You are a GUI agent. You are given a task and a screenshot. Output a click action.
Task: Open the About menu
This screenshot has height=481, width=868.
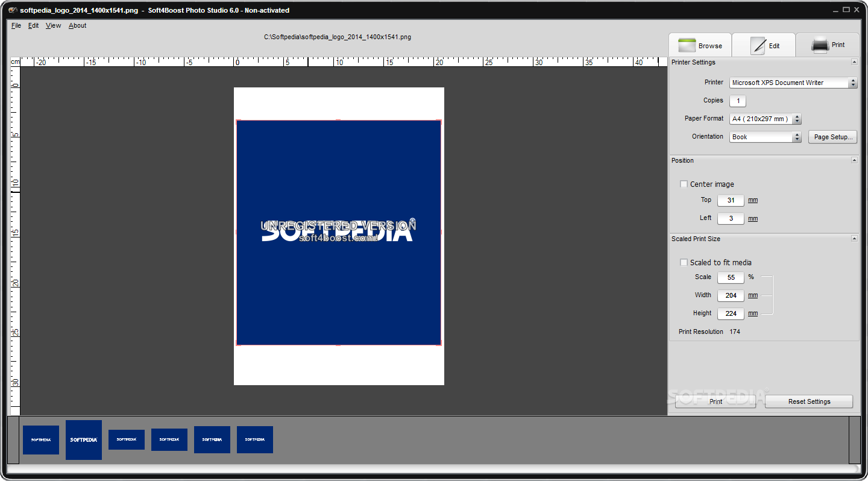point(77,25)
